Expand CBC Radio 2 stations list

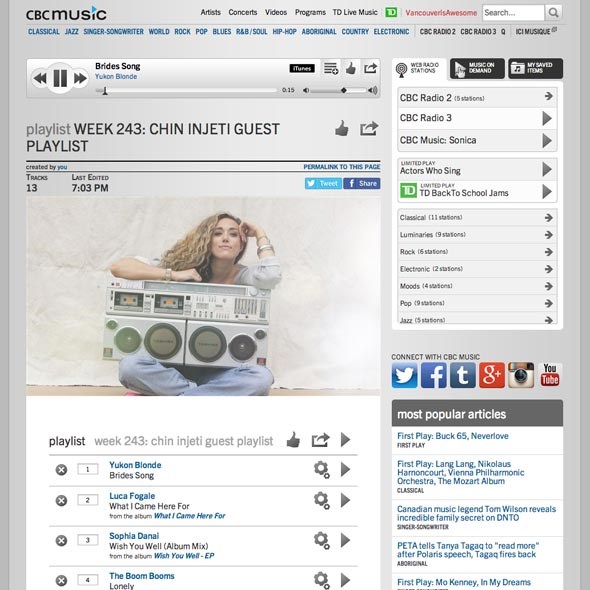pyautogui.click(x=477, y=97)
